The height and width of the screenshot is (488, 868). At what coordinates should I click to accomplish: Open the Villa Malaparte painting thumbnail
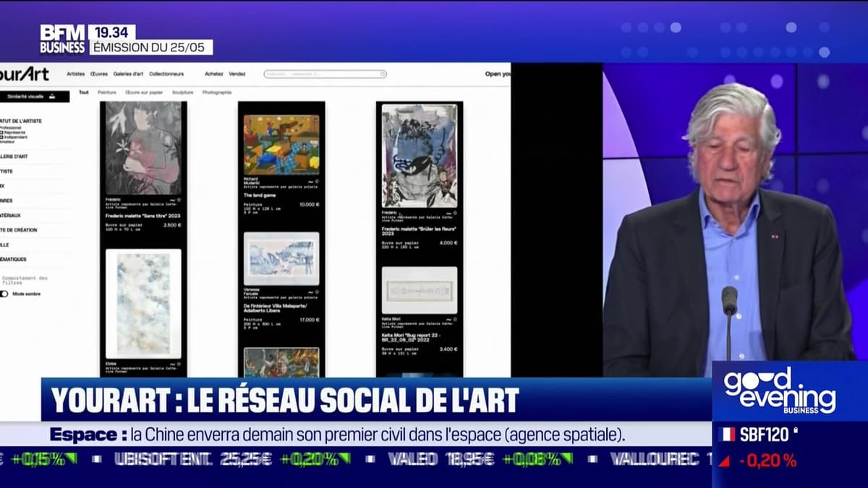click(281, 259)
